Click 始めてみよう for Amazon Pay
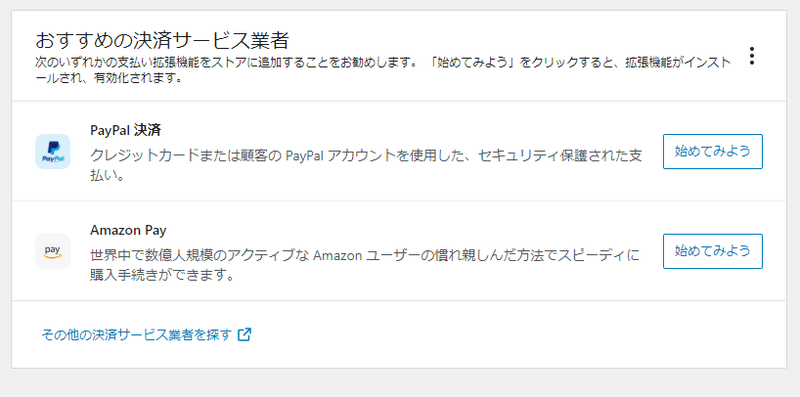 (713, 251)
